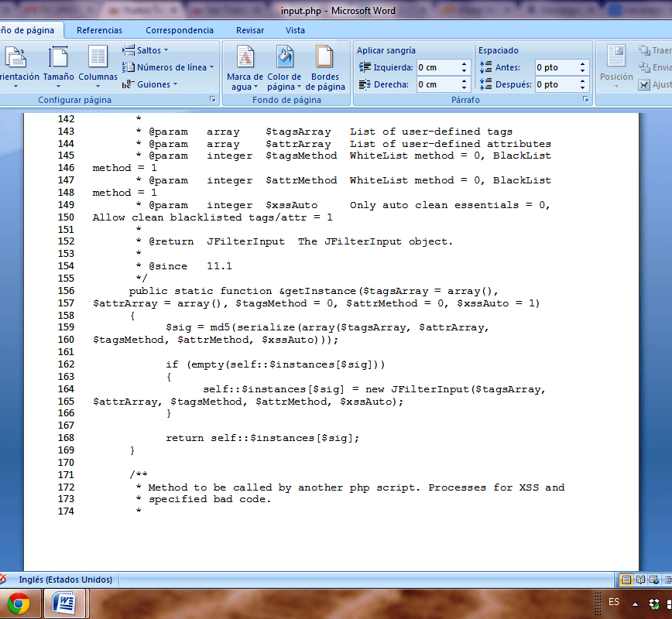
Task: Click the Derecha indent input field
Action: click(x=438, y=84)
